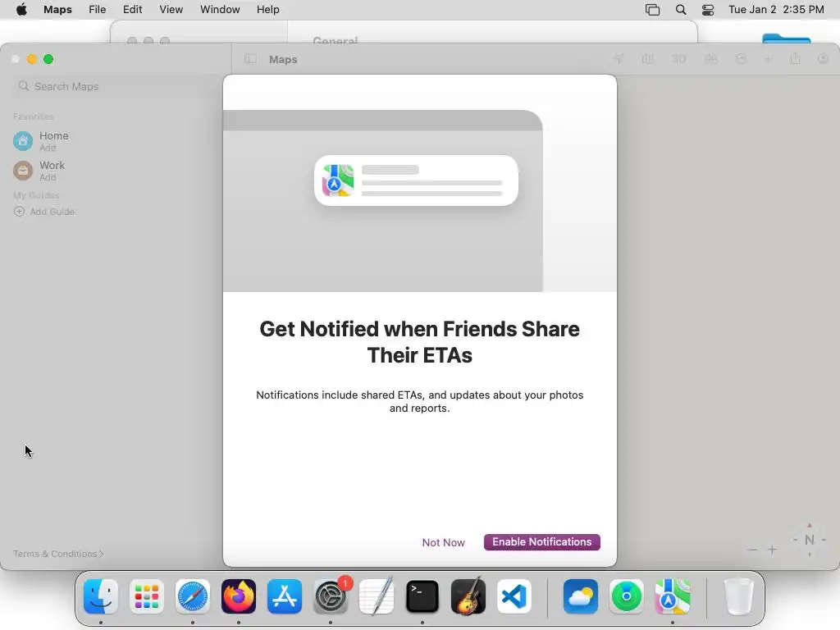Click the date and time in menu bar
This screenshot has height=630, width=840.
click(776, 10)
